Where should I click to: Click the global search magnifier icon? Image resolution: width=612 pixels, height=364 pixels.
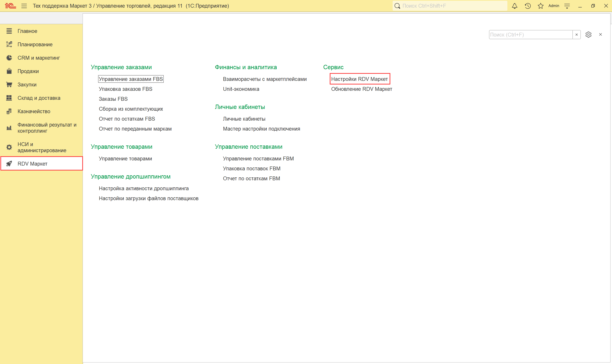pos(397,6)
